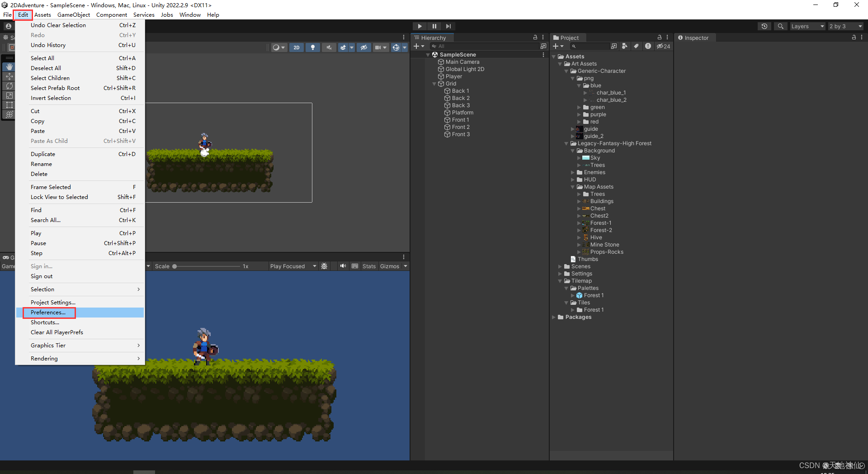Viewport: 868px width, 474px height.
Task: Click the Pause button
Action: pyautogui.click(x=434, y=26)
